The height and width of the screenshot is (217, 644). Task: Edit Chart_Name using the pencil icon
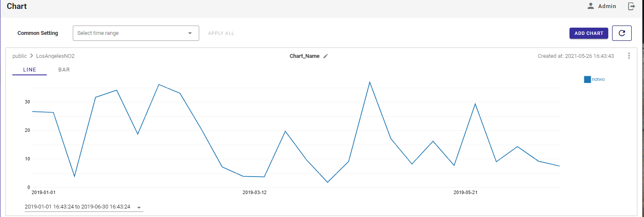click(326, 56)
